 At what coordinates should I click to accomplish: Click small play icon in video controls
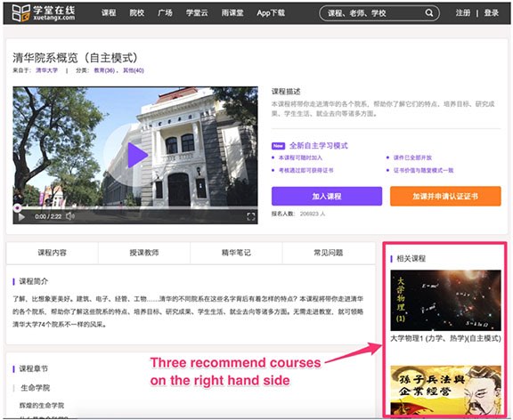21,217
